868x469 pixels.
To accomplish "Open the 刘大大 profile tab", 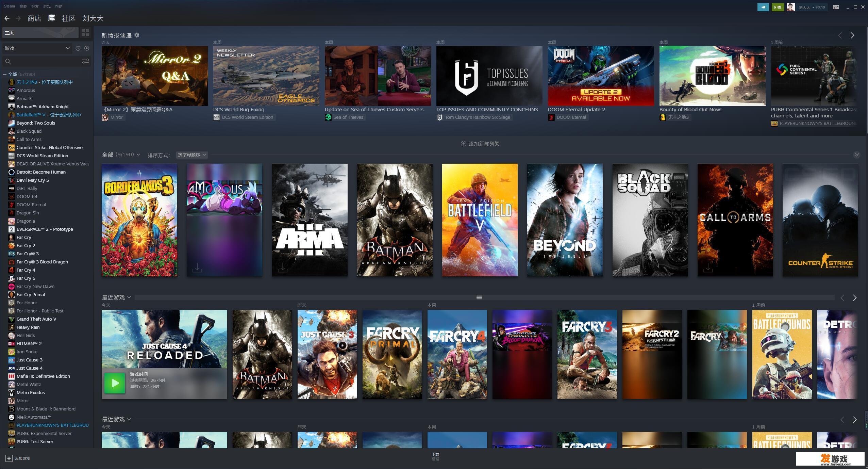I will pos(93,18).
